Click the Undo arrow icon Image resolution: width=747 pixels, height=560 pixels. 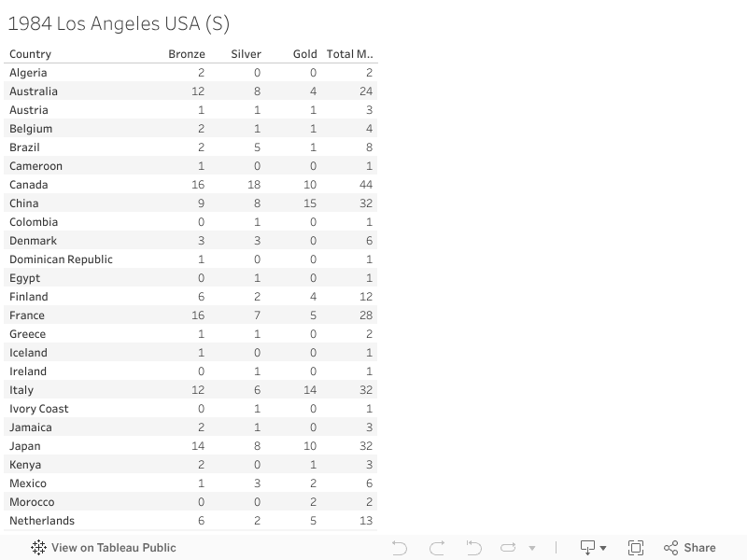point(400,548)
